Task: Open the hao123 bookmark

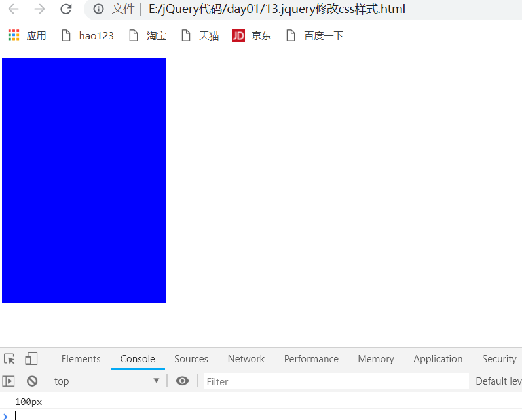Action: tap(88, 35)
